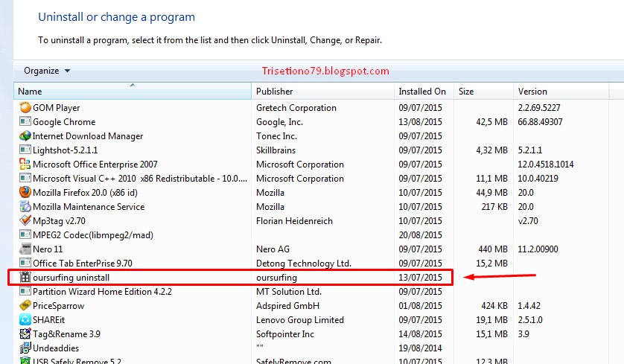Click the Tag&Rename 3.9 icon
Screen dimensions: 624x364
click(x=25, y=333)
